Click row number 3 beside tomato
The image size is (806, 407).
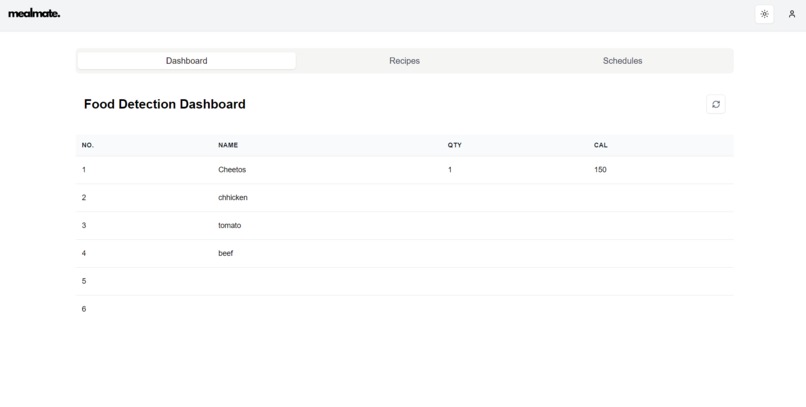[x=84, y=225]
